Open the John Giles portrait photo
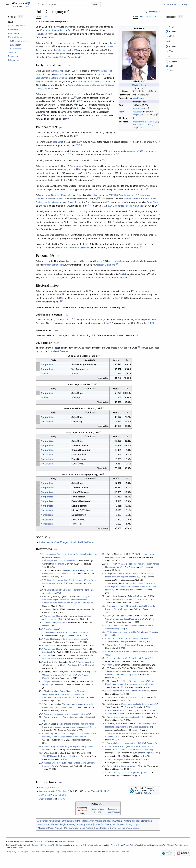The image size is (196, 868). point(139,55)
